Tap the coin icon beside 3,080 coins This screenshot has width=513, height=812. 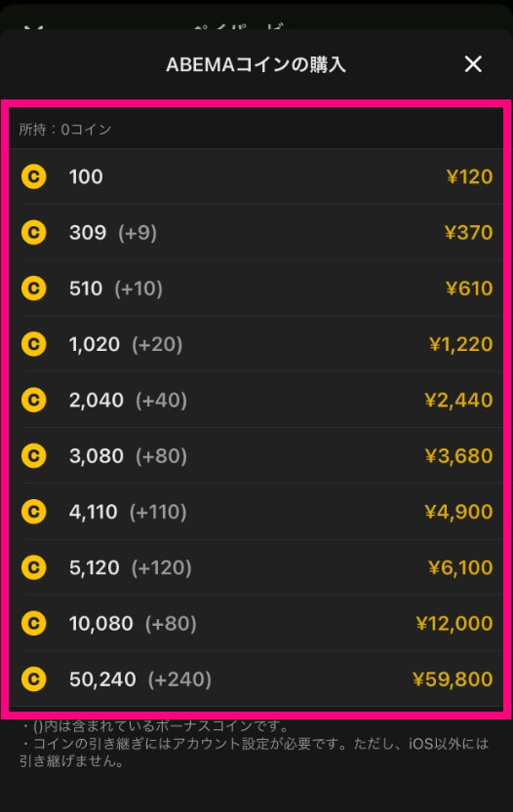click(x=34, y=456)
